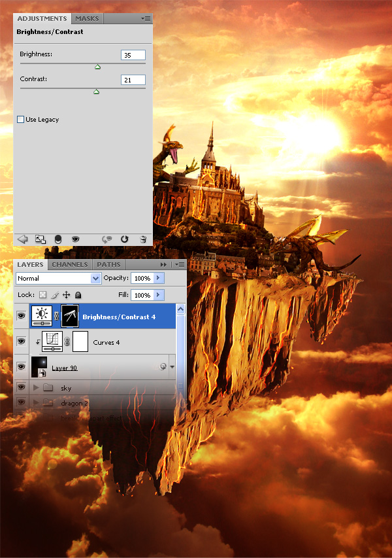
Task: Select the Layer 90 name
Action: (64, 368)
